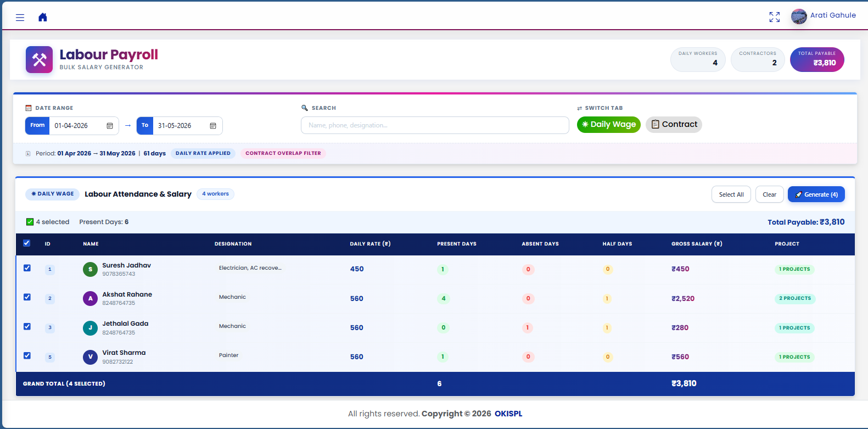The width and height of the screenshot is (868, 429).
Task: Click the Half Days column header
Action: (617, 244)
